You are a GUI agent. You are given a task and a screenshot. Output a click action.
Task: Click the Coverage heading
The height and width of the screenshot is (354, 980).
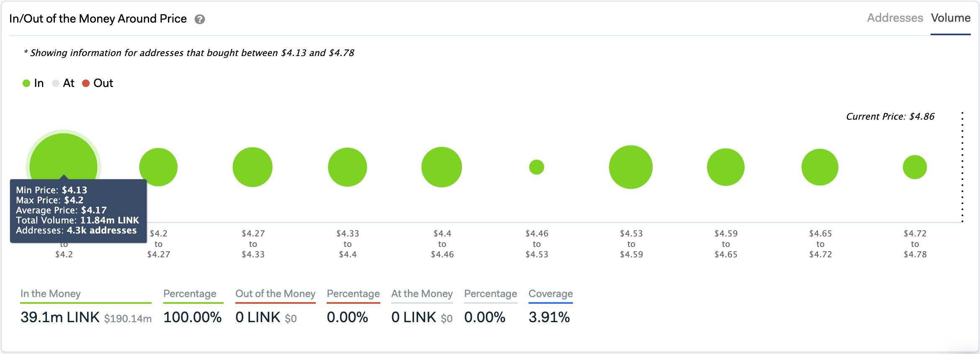(x=550, y=294)
